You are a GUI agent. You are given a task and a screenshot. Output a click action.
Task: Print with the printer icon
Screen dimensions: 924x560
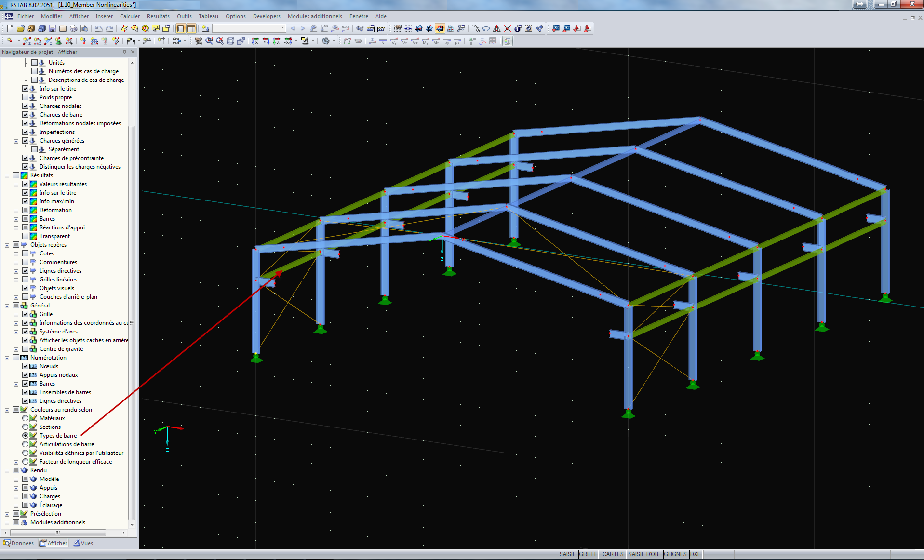click(x=73, y=28)
